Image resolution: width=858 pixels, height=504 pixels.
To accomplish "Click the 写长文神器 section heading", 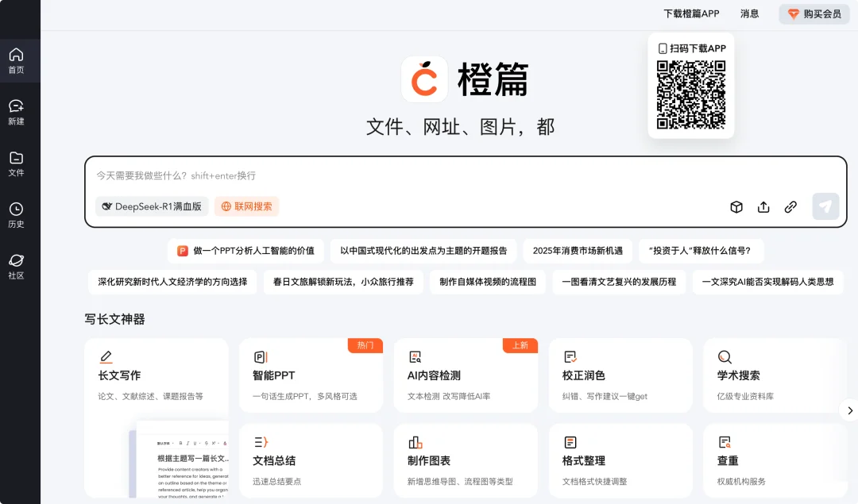I will tap(114, 319).
